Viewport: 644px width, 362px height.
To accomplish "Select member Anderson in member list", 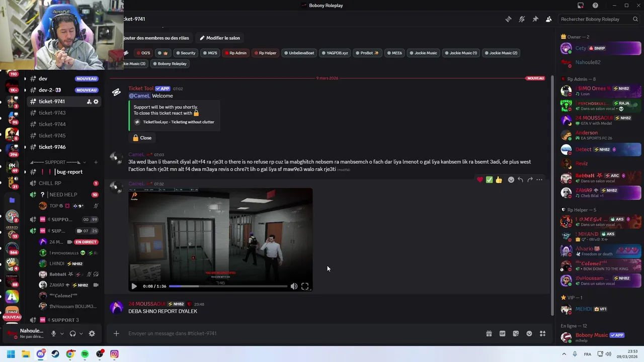I will pyautogui.click(x=601, y=135).
